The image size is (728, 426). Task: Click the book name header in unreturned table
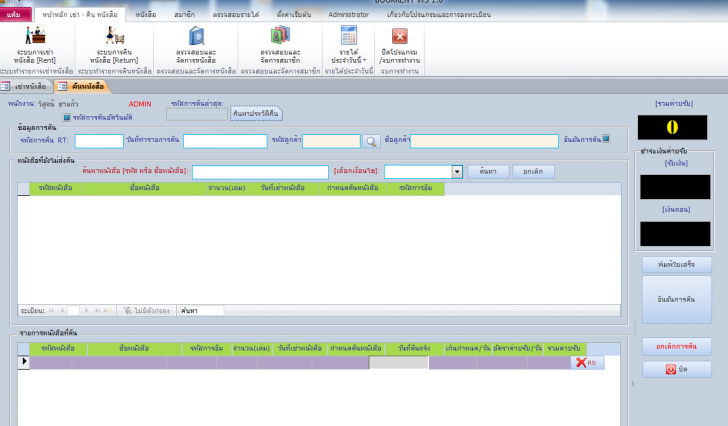tap(145, 188)
